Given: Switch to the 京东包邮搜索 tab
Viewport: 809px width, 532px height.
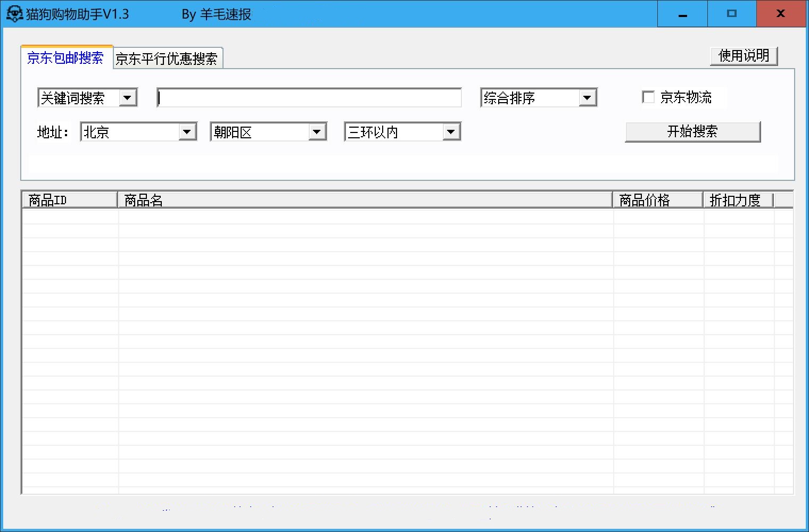Looking at the screenshot, I should [66, 57].
